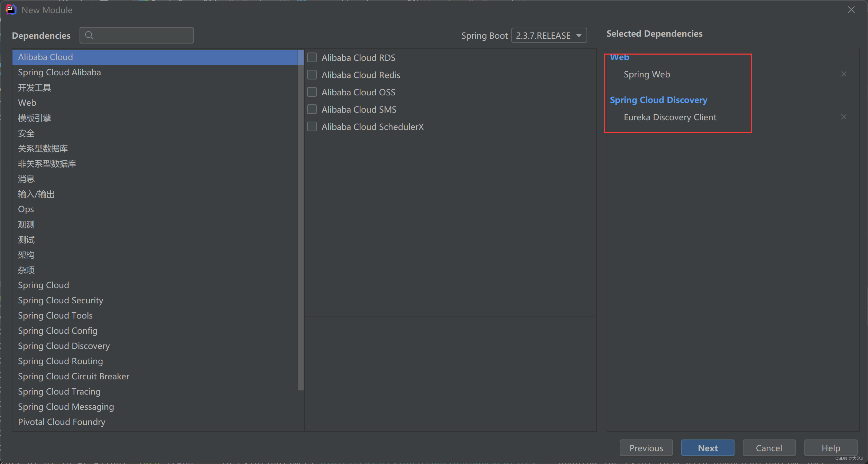Select the 杂项 category
Viewport: 868px width, 464px height.
coord(155,270)
